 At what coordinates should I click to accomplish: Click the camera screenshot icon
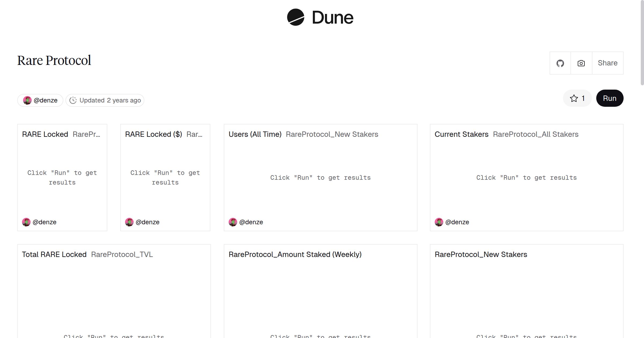pyautogui.click(x=581, y=63)
